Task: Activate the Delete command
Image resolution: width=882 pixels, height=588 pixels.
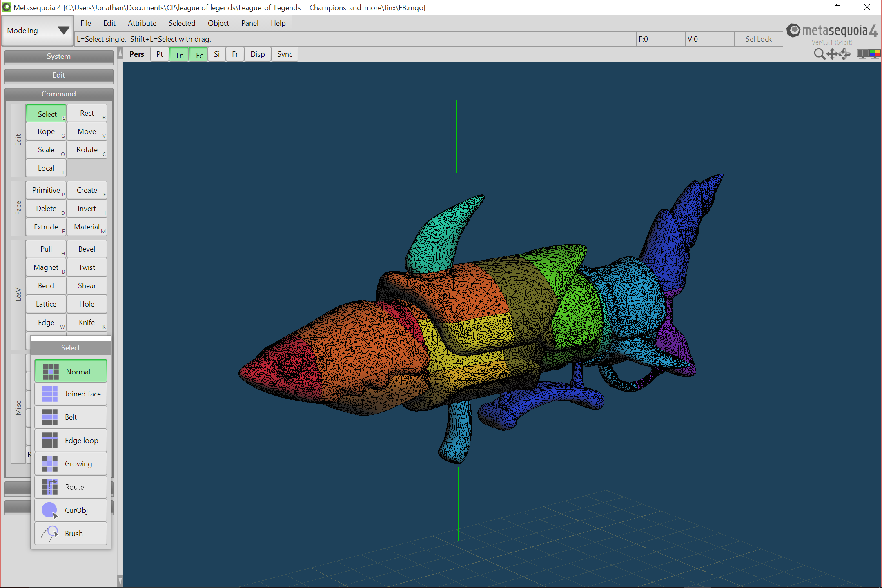Action: (46, 209)
